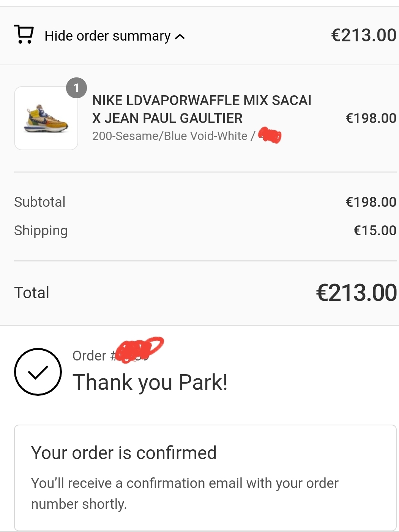399x532 pixels.
Task: Collapse order summary with the chevron arrow
Action: coord(180,37)
